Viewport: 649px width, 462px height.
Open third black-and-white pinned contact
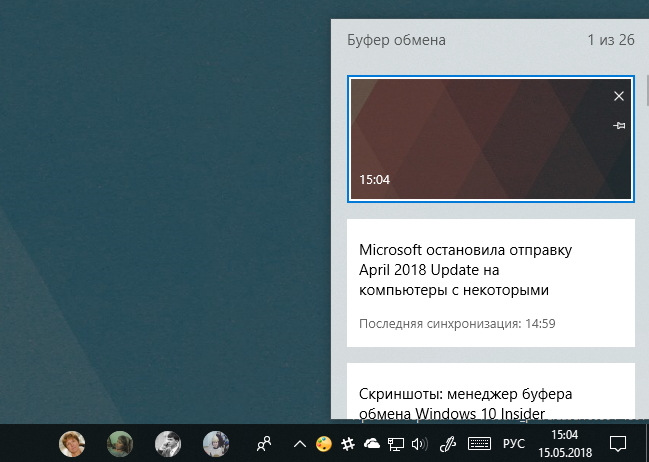pyautogui.click(x=168, y=444)
